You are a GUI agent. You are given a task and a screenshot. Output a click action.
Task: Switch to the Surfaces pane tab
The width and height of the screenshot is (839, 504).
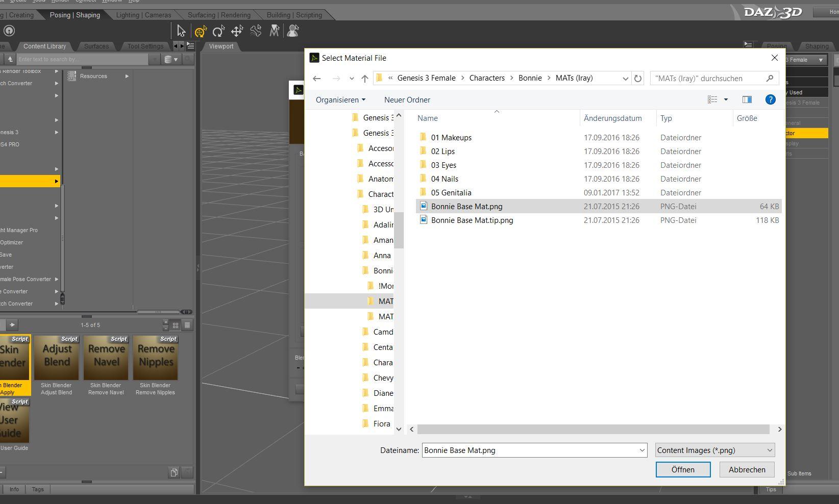click(96, 46)
